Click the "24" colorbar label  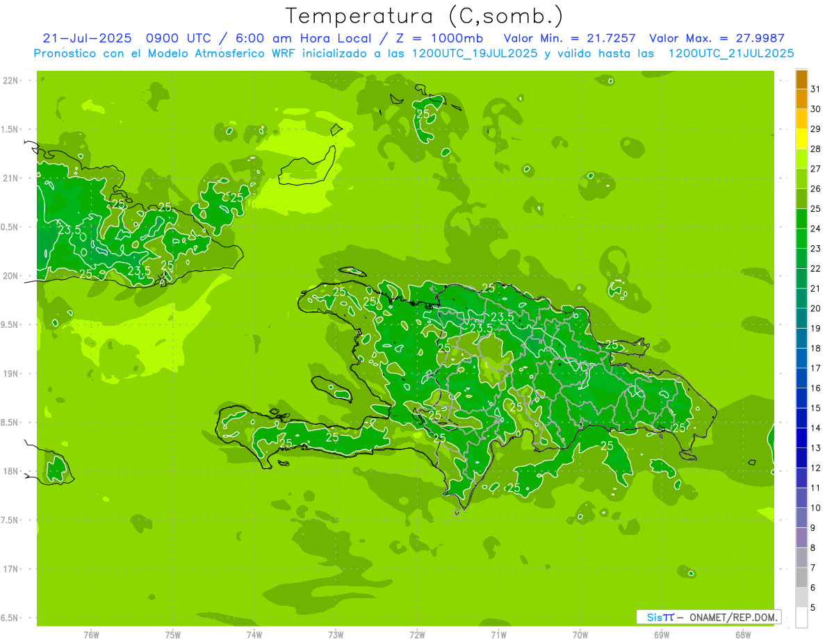(815, 229)
